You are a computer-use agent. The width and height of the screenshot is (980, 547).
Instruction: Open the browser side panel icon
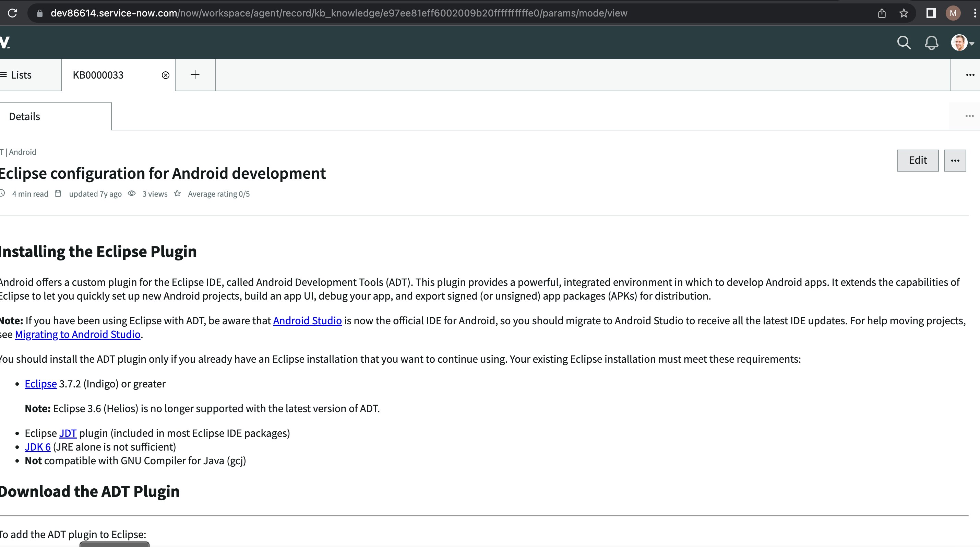point(931,13)
